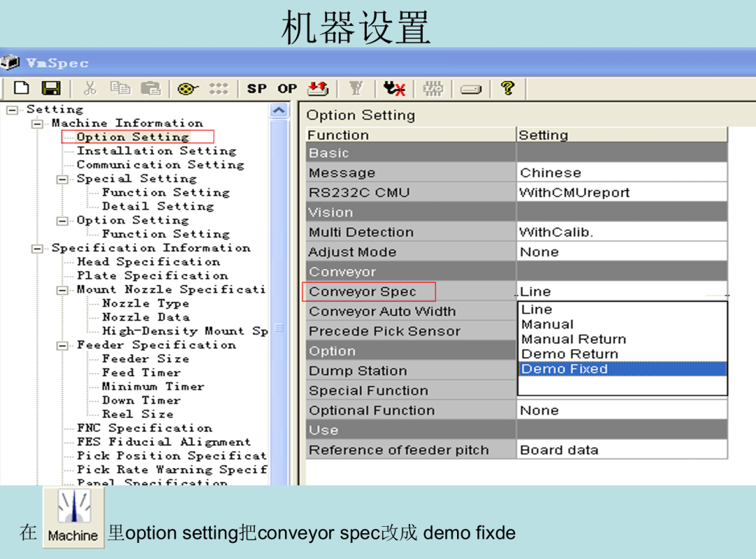Click the Conveyor Spec function row
756x559 pixels.
click(411, 291)
